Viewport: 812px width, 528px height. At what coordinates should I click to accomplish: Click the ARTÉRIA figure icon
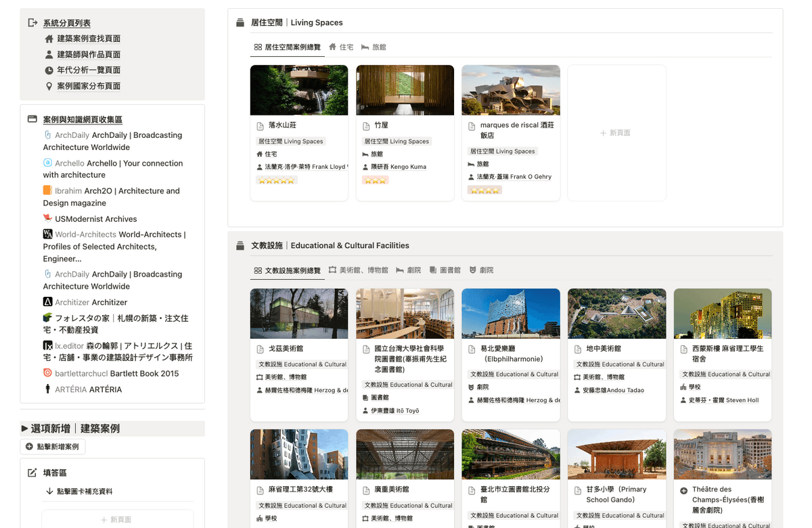pos(47,389)
